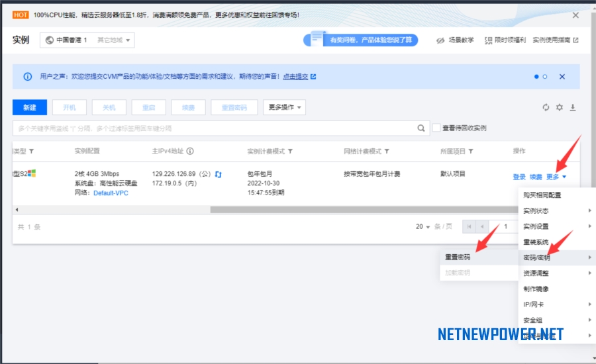Choose 购买相同配置 from the menu

[557, 195]
